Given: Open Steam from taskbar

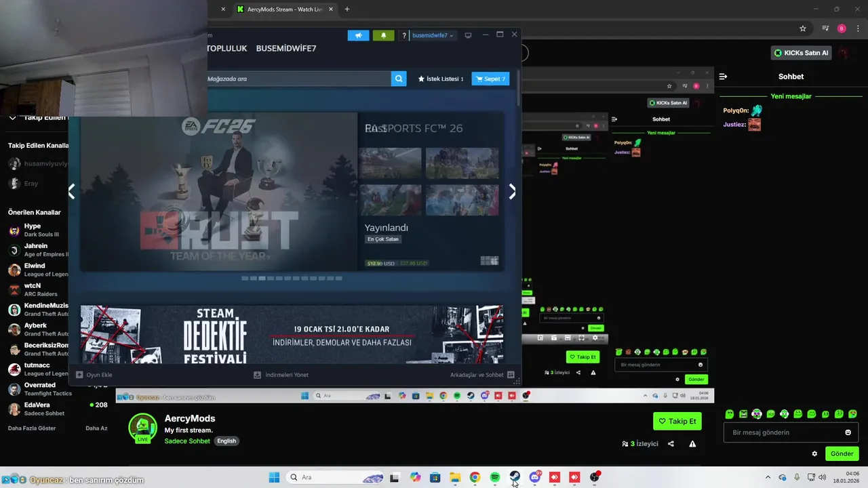Looking at the screenshot, I should coord(515,477).
